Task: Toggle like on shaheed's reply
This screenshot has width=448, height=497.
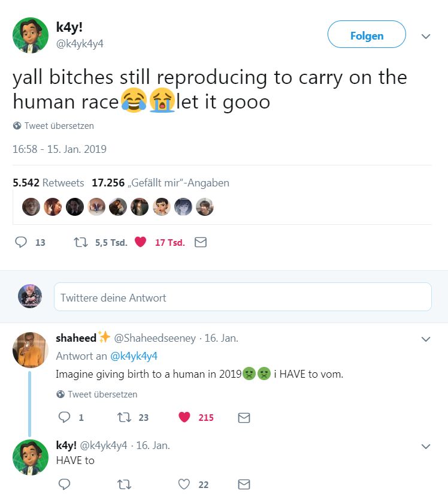Action: 184,417
